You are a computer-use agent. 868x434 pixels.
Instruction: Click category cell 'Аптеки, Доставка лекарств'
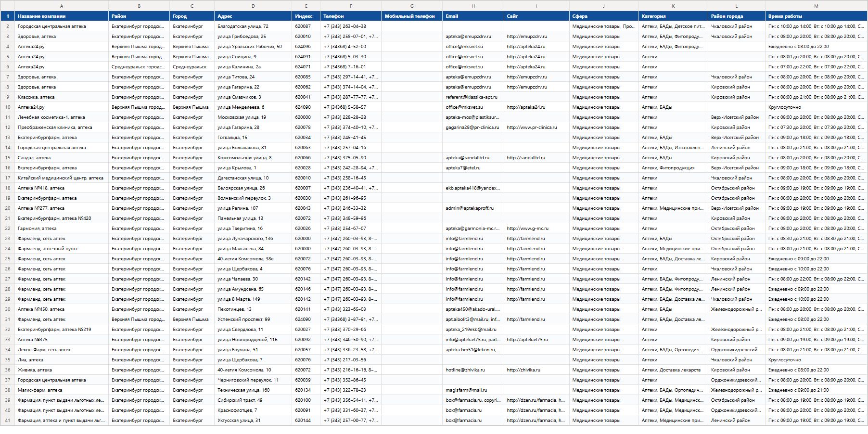click(673, 370)
